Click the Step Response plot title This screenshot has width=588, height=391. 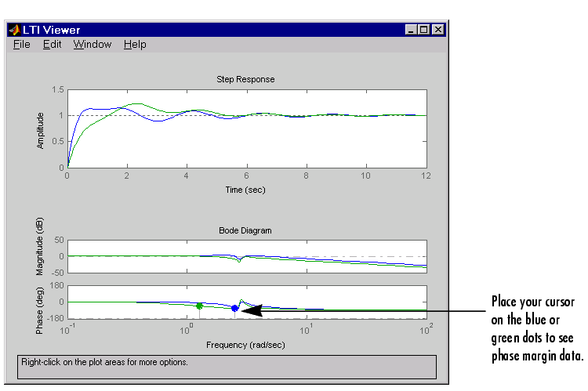click(245, 79)
